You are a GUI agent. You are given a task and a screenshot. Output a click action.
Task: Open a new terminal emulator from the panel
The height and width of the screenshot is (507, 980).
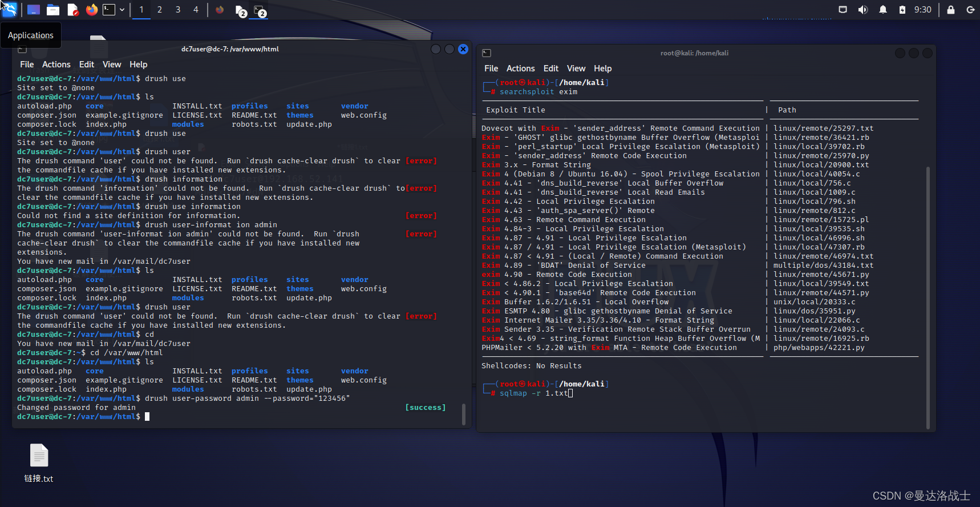point(109,10)
